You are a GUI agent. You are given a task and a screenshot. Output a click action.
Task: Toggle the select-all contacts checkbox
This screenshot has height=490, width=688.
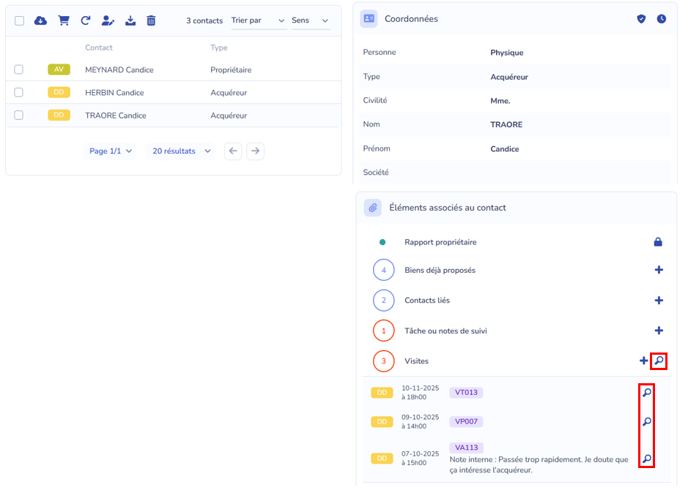[19, 21]
